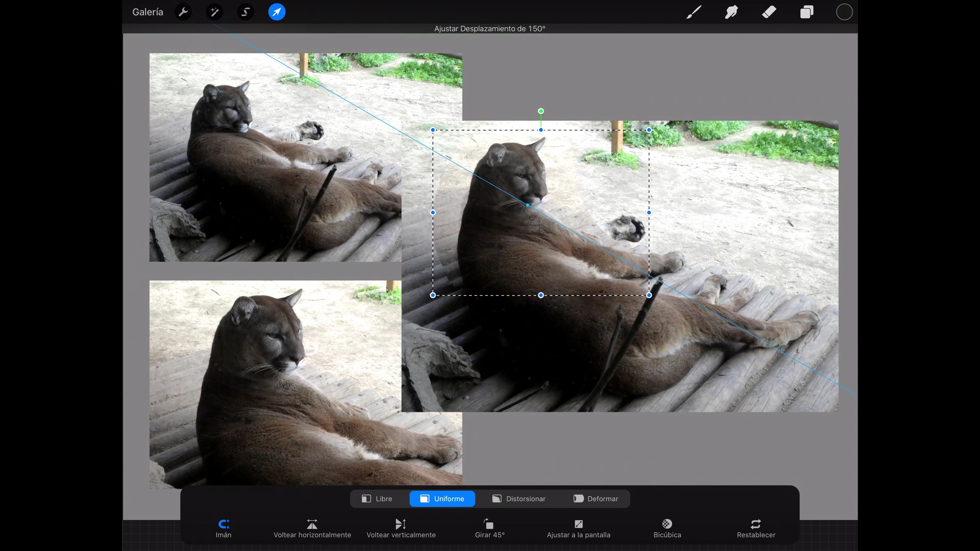This screenshot has height=551, width=980.
Task: Click the top-left selection corner handle
Action: 433,130
